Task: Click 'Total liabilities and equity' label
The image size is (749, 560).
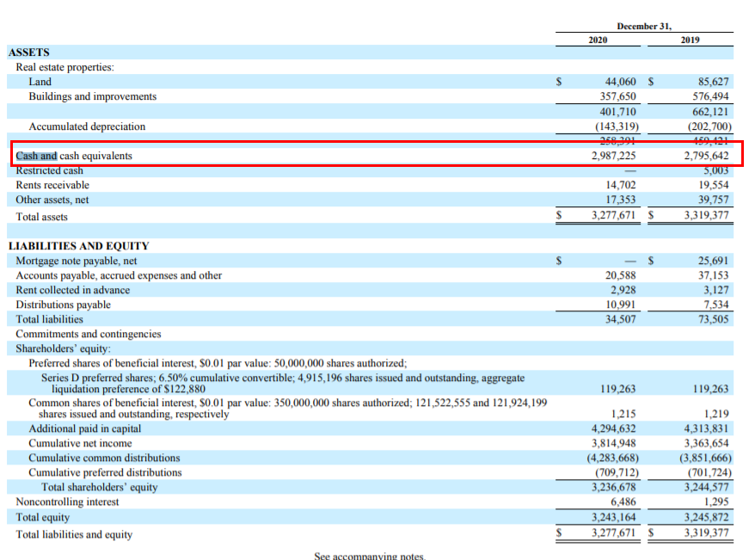Action: (74, 535)
